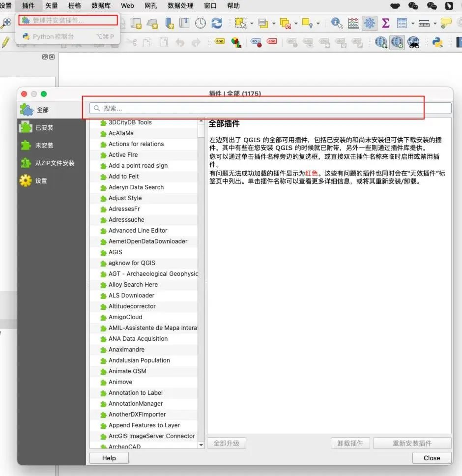The height and width of the screenshot is (476, 462).
Task: Activate the Identify Features tool
Action: point(337,23)
